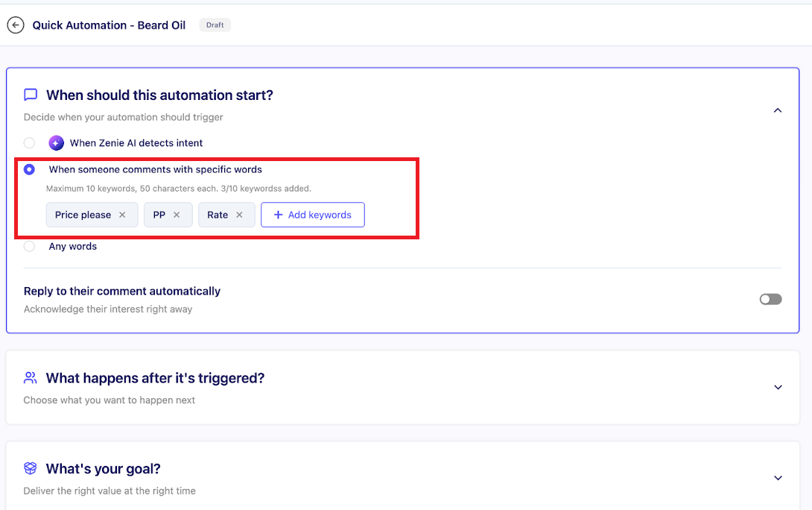Enable 'Reply to their comment automatically' toggle
812x510 pixels.
pos(770,299)
